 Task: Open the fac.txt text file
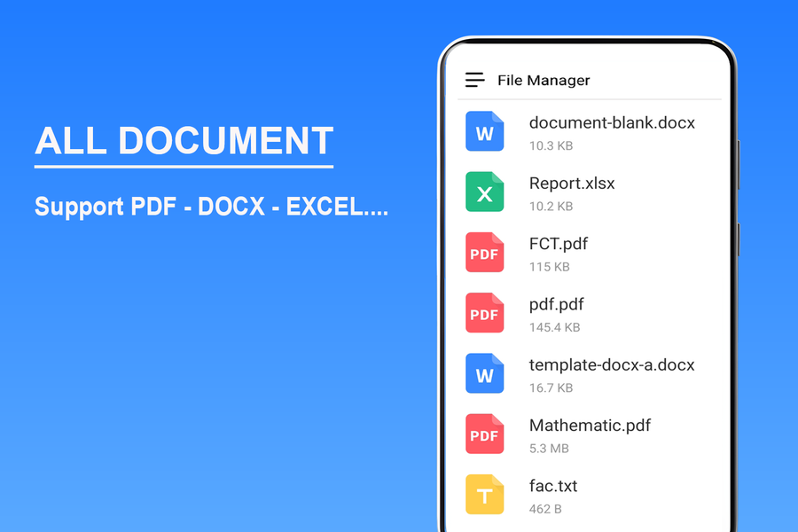(x=552, y=487)
